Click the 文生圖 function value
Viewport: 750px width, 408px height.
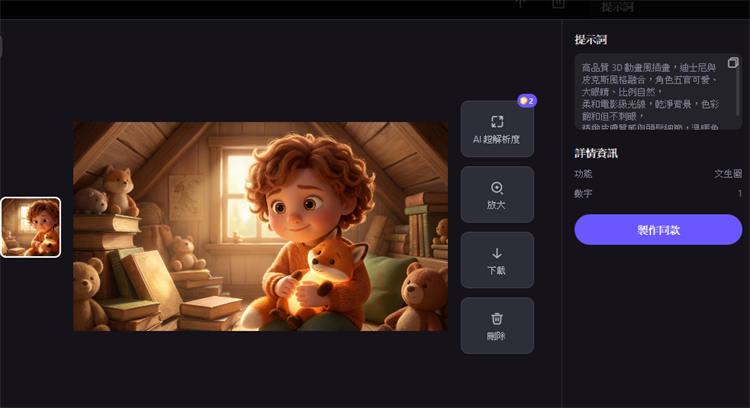click(x=728, y=174)
